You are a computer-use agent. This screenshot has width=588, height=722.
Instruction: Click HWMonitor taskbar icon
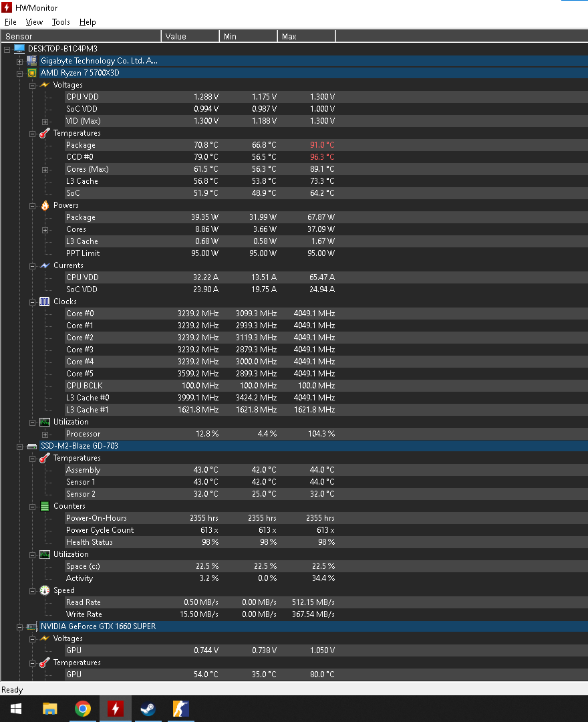tap(116, 709)
